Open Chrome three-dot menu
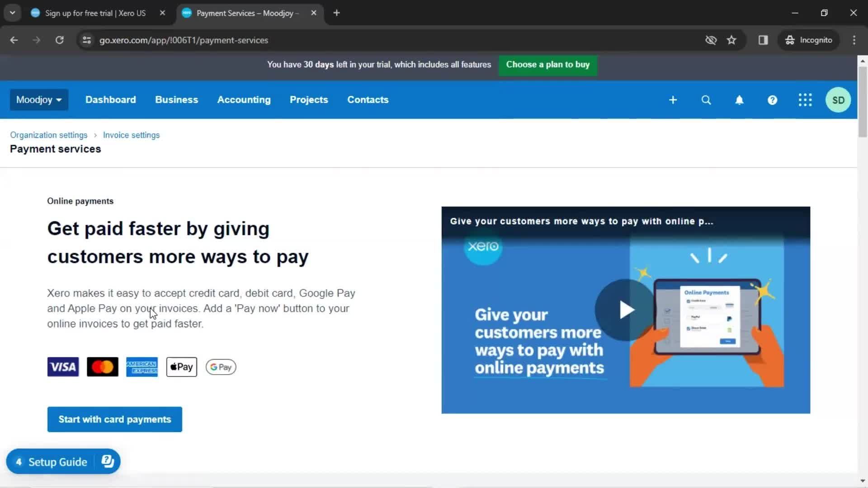 pos(854,40)
